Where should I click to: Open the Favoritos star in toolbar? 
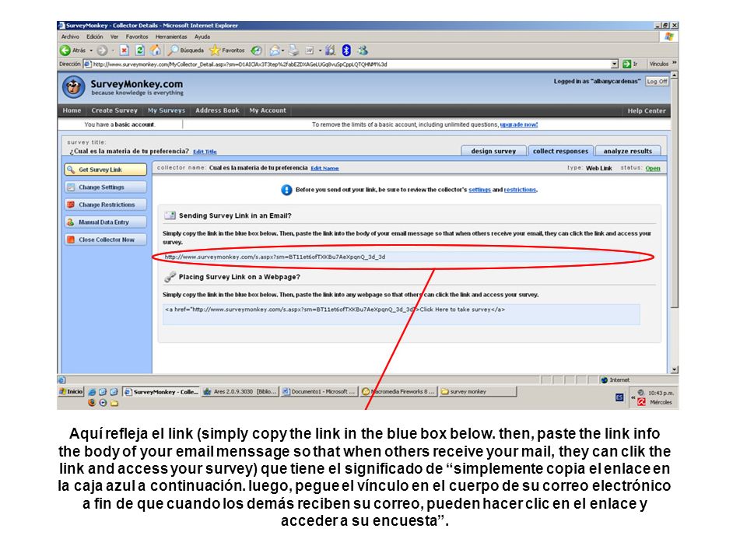click(x=227, y=50)
